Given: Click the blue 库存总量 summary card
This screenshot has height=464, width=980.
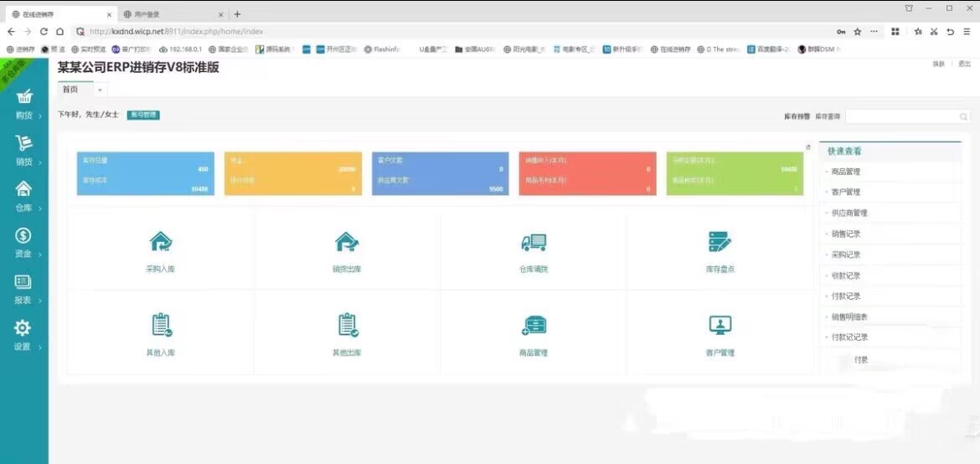Looking at the screenshot, I should pyautogui.click(x=144, y=173).
